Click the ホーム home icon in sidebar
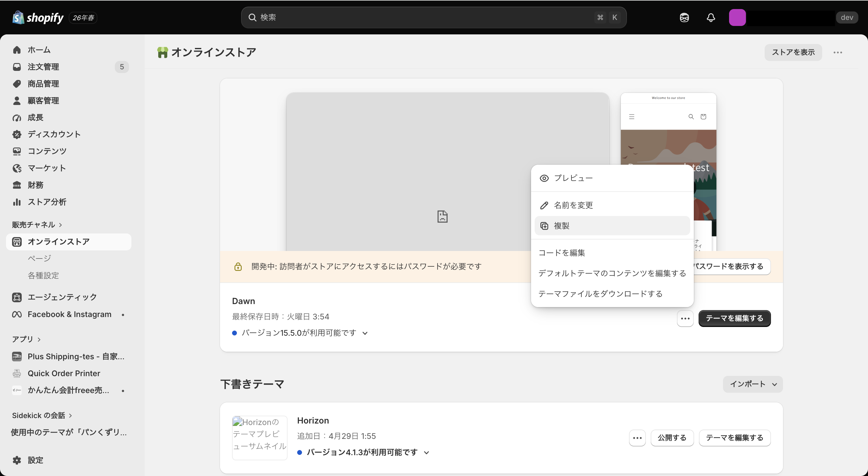 pos(17,50)
